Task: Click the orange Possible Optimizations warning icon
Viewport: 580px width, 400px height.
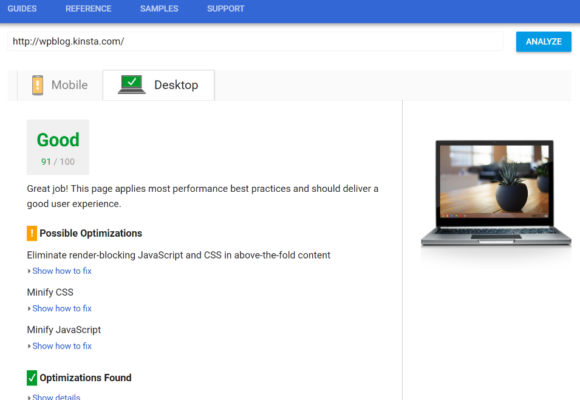Action: pos(32,233)
